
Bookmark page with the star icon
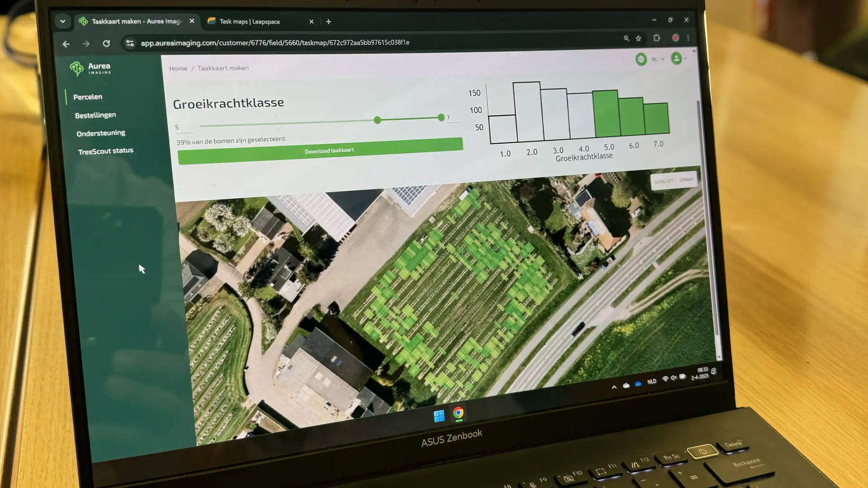coord(638,38)
